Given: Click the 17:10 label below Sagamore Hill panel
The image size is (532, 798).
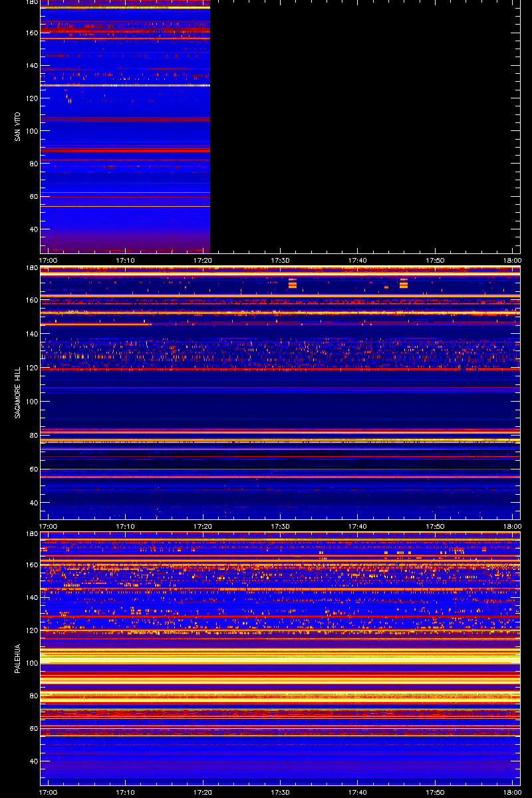Looking at the screenshot, I should tap(126, 527).
